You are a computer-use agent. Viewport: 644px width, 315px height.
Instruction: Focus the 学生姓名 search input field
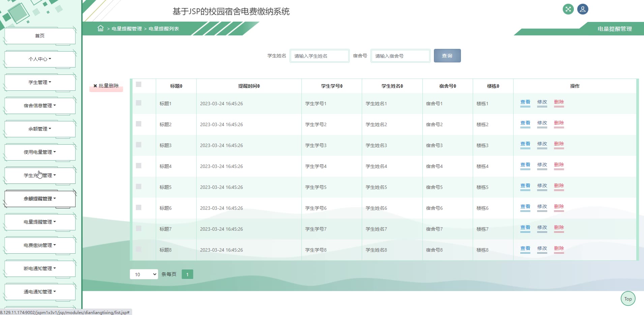(x=319, y=56)
